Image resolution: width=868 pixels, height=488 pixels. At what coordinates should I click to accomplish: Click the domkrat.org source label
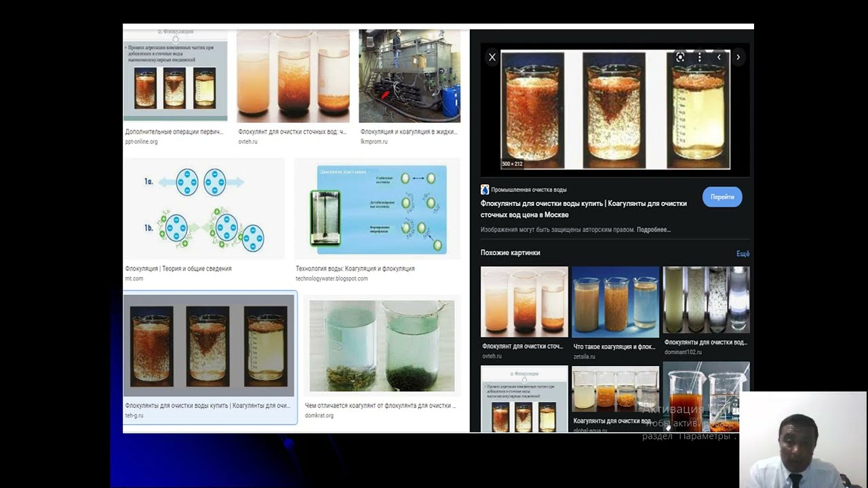[x=319, y=415]
